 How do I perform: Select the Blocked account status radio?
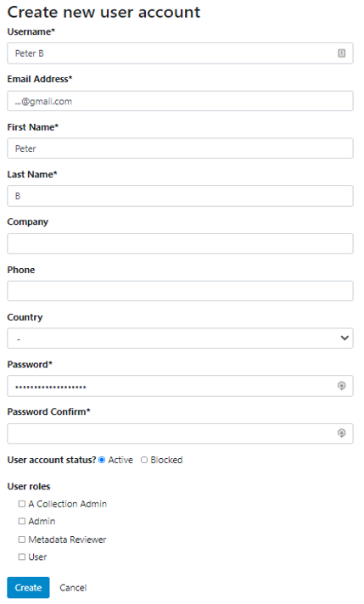point(144,460)
